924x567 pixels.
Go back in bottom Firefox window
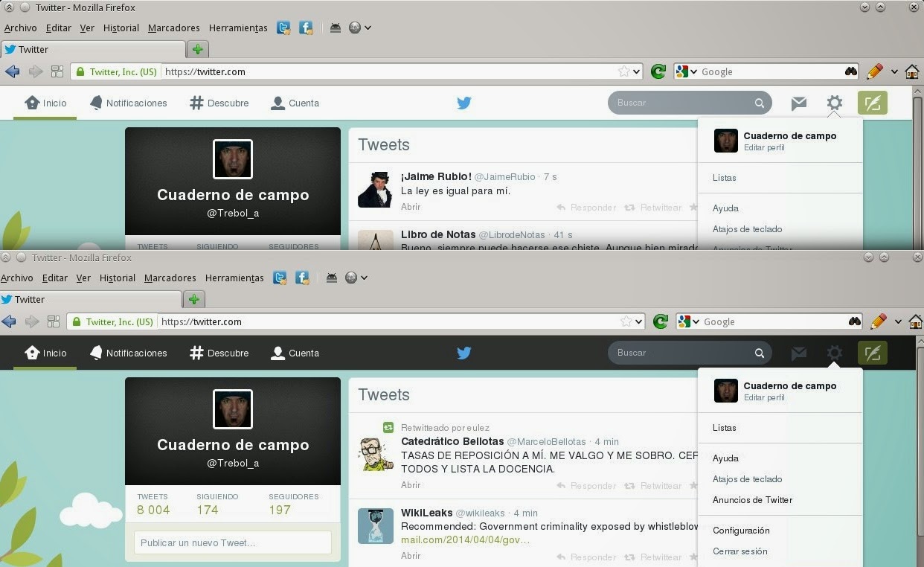point(9,321)
